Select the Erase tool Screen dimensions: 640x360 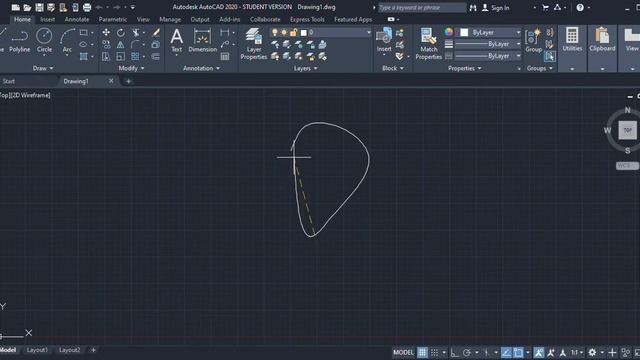pyautogui.click(x=156, y=33)
